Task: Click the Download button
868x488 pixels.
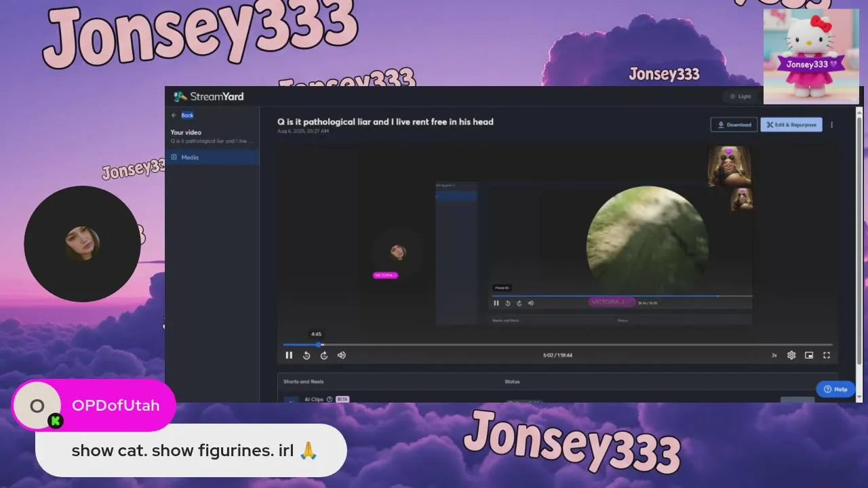Action: click(734, 125)
